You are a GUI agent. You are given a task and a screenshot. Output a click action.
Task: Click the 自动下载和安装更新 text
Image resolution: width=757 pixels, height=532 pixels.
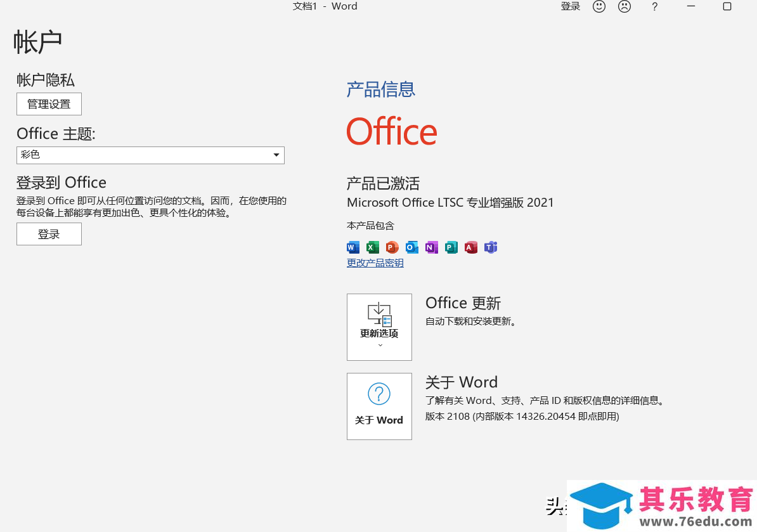point(470,321)
